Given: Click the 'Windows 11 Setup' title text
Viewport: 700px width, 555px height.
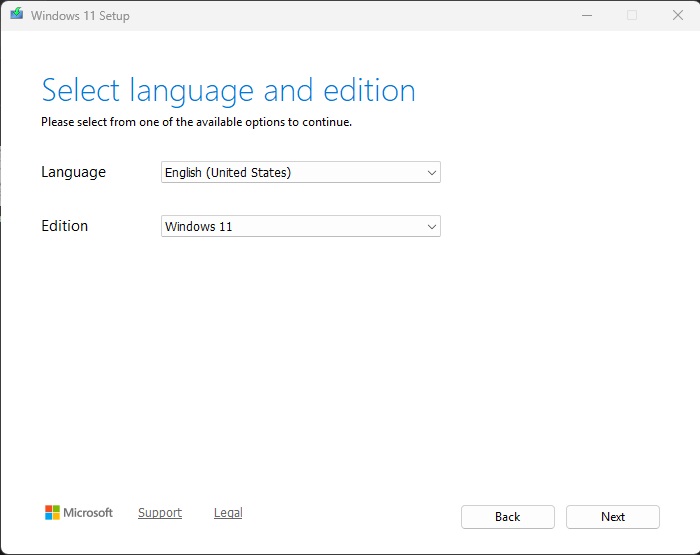Looking at the screenshot, I should 80,16.
